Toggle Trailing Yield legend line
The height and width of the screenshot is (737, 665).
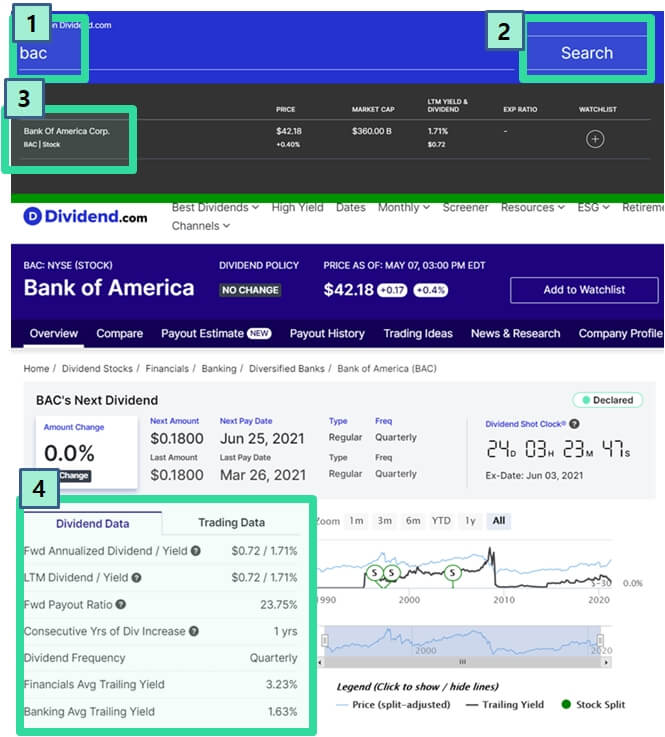[x=504, y=705]
